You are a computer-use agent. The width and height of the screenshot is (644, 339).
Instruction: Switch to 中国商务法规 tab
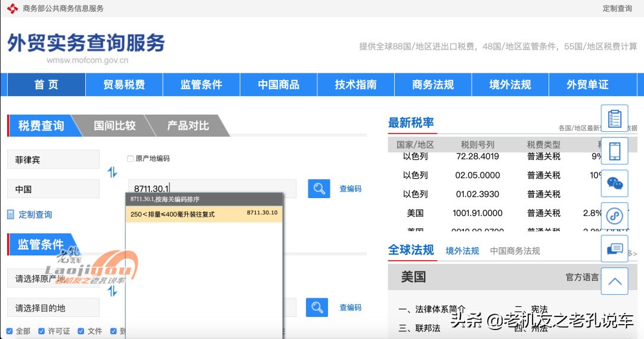pyautogui.click(x=515, y=251)
